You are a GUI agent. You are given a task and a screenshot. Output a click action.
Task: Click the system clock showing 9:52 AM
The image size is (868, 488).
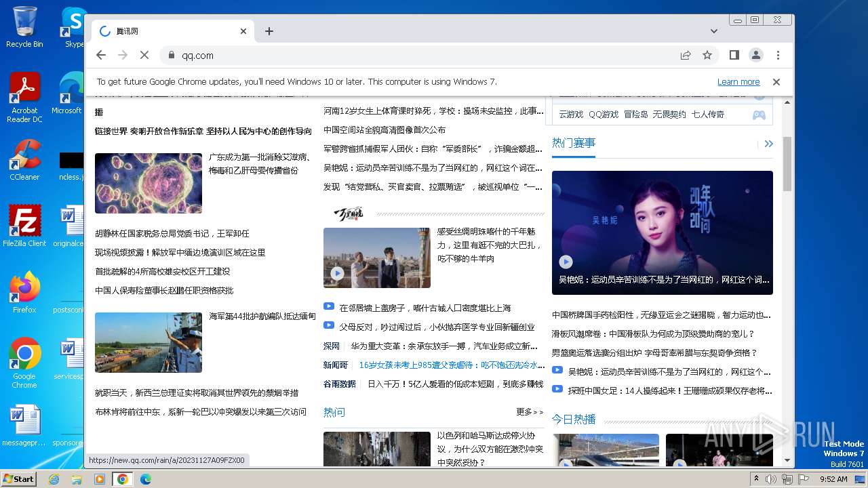click(x=833, y=479)
